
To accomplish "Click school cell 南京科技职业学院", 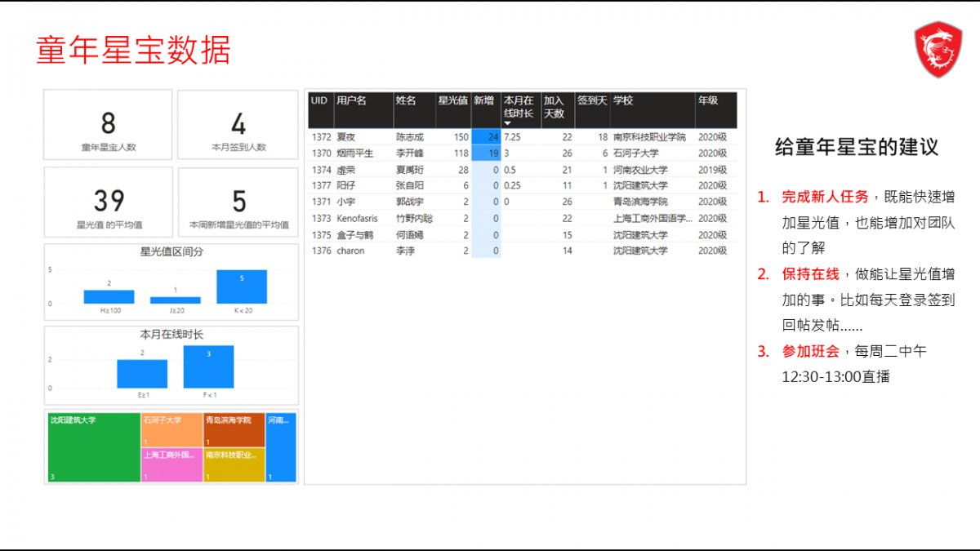I will click(x=649, y=137).
